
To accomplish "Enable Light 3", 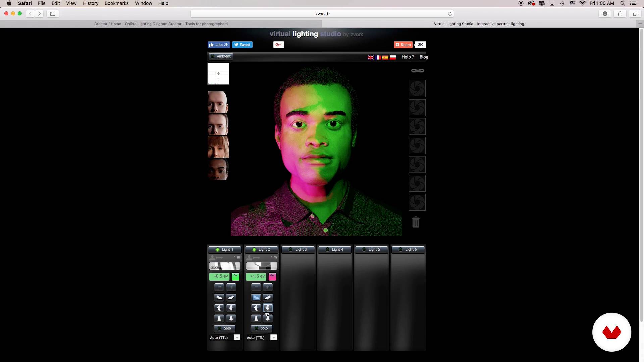I will [x=298, y=250].
